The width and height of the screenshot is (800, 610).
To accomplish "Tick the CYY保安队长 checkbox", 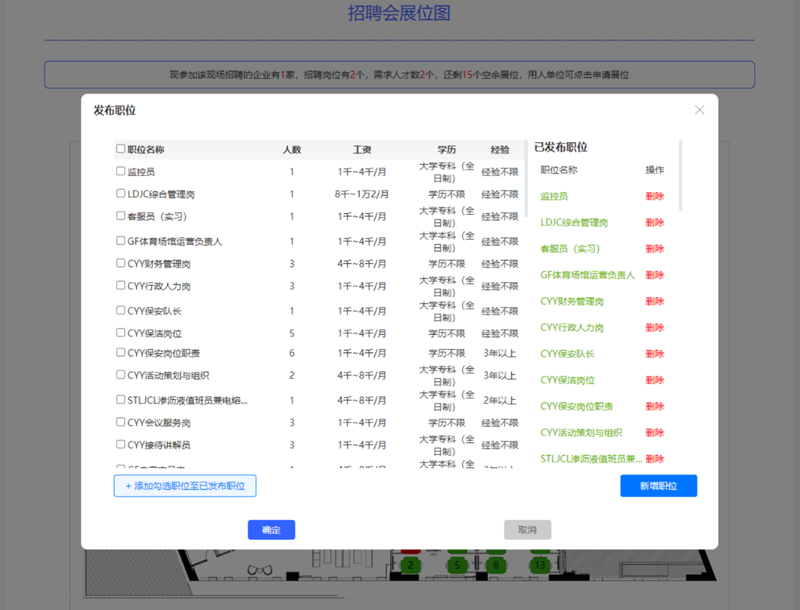I will (121, 311).
